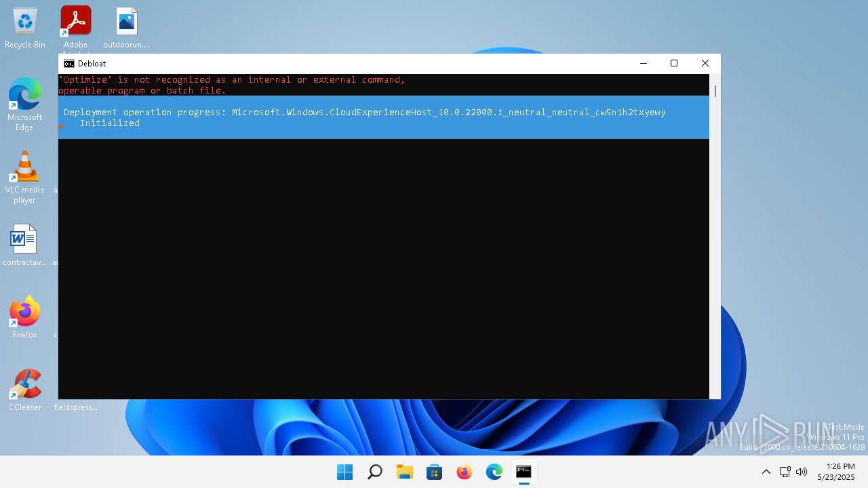Open Microsoft Store from taskbar
This screenshot has width=868, height=488.
(435, 472)
